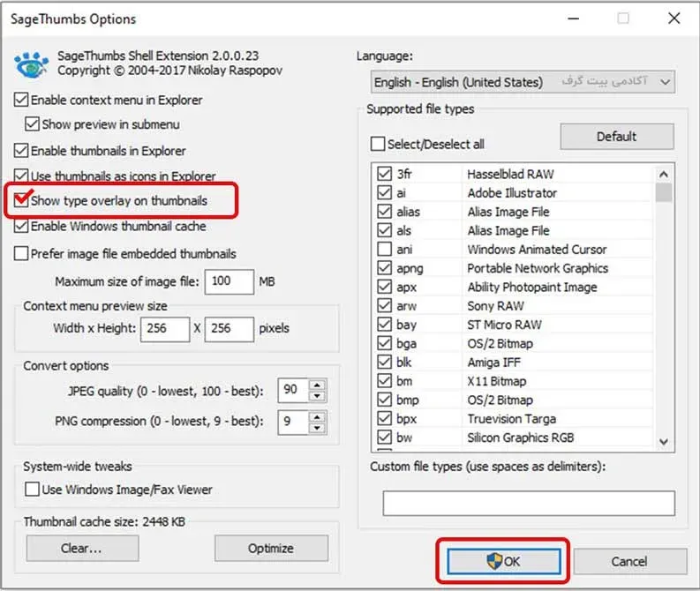Toggle Enable context menu in Explorer
The height and width of the screenshot is (591, 700).
pos(21,100)
